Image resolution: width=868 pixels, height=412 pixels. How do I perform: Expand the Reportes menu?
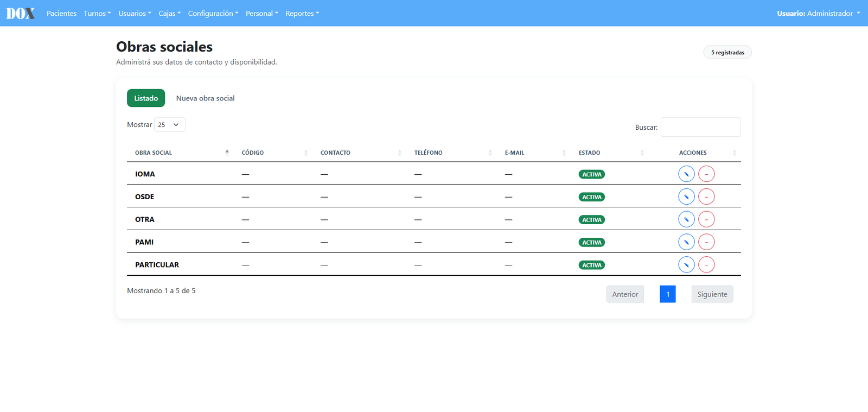[302, 13]
